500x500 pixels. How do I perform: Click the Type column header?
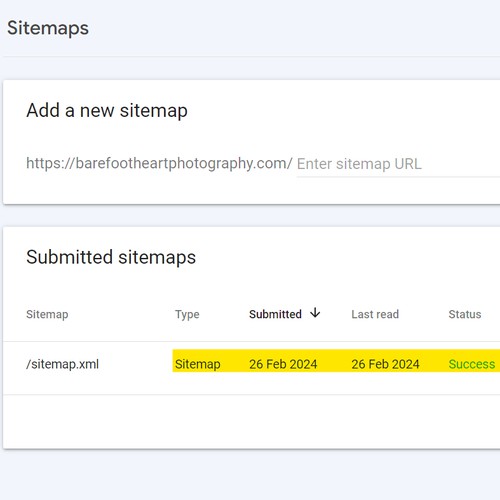pos(187,314)
